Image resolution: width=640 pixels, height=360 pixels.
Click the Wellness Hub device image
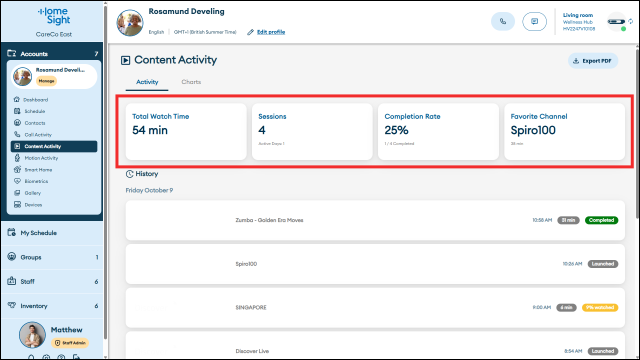(616, 22)
